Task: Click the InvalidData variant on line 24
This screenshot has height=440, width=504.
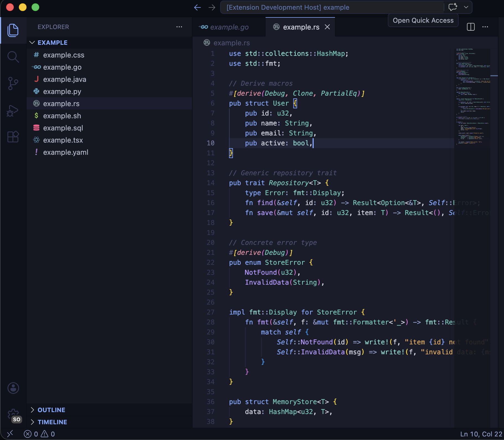Action: coord(267,282)
